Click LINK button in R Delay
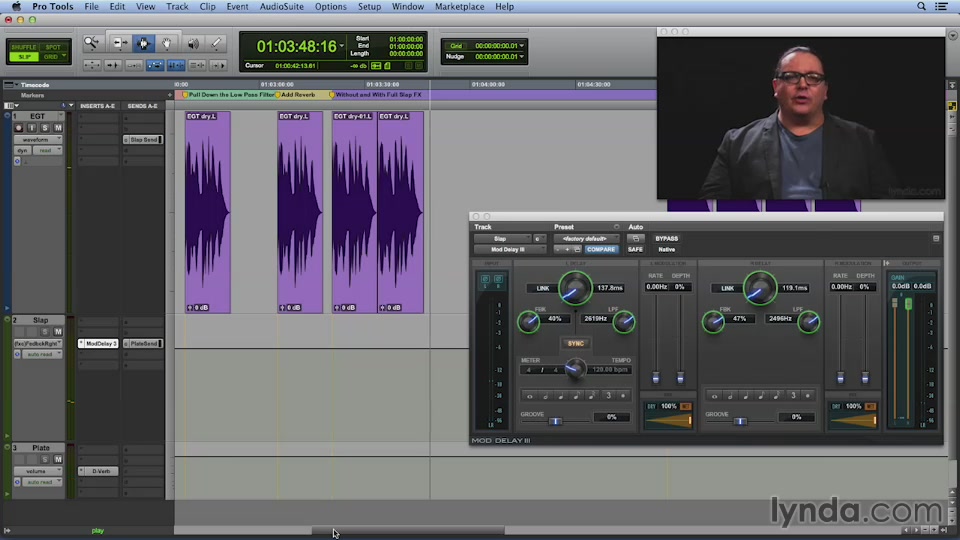The height and width of the screenshot is (540, 960). pos(727,288)
